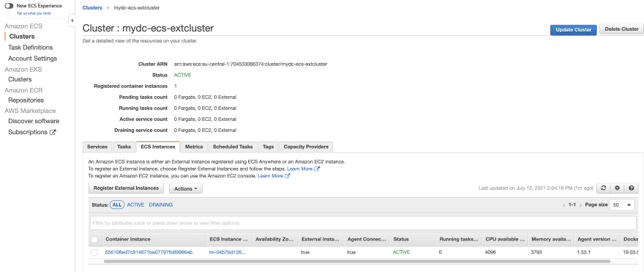Select the ECS Instances tab
This screenshot has height=272, width=644.
tap(158, 147)
